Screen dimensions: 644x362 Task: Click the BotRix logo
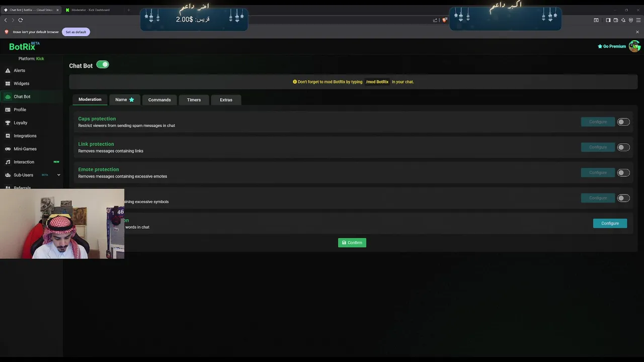pyautogui.click(x=24, y=46)
